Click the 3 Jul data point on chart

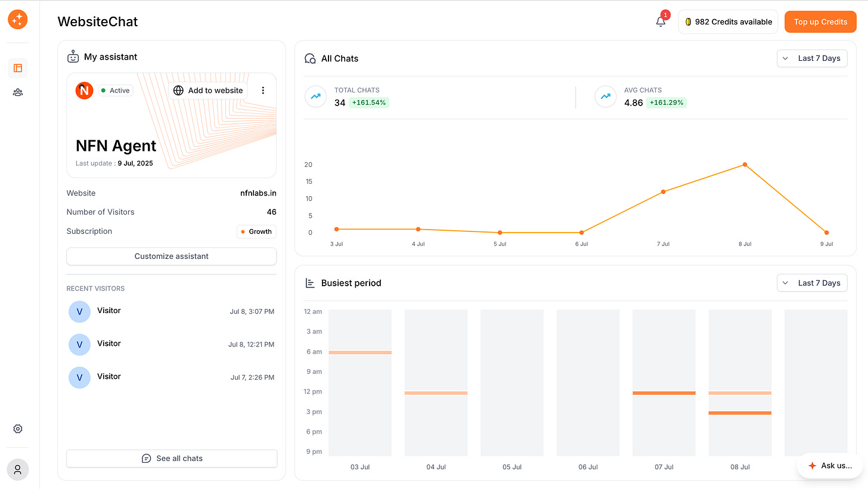[337, 229]
